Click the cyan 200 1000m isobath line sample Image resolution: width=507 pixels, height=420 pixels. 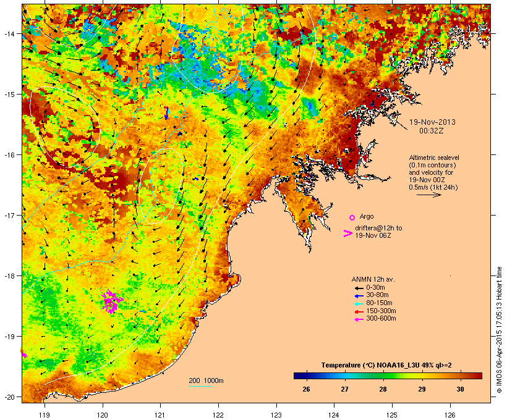(201, 386)
